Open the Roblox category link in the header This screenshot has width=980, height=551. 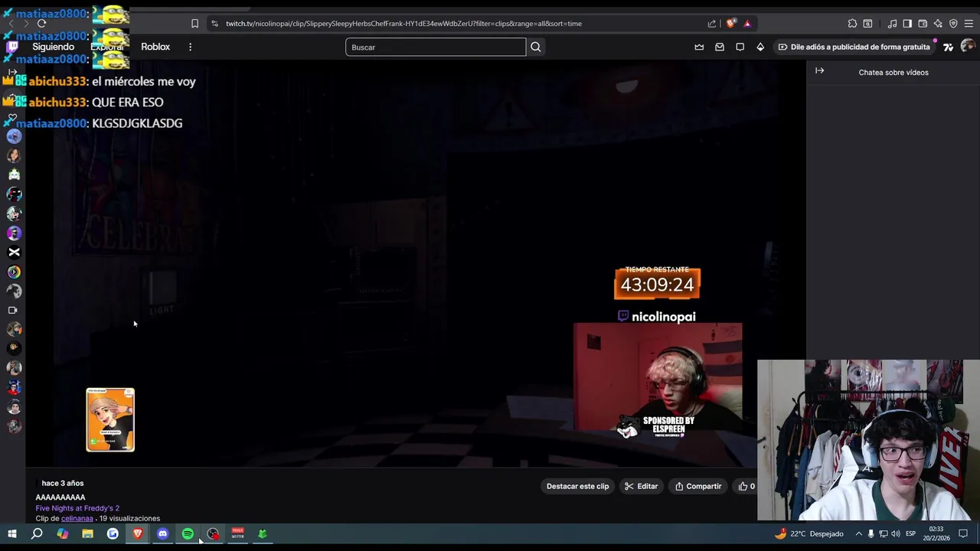tap(155, 47)
